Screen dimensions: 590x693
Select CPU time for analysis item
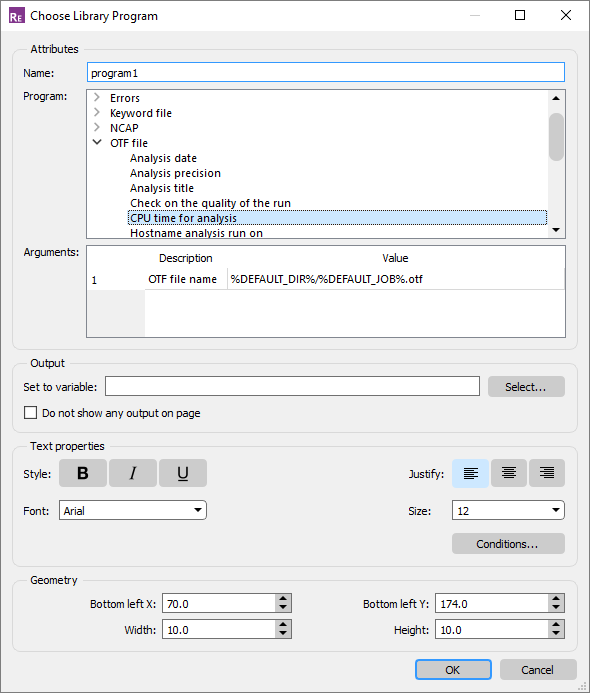pyautogui.click(x=338, y=218)
